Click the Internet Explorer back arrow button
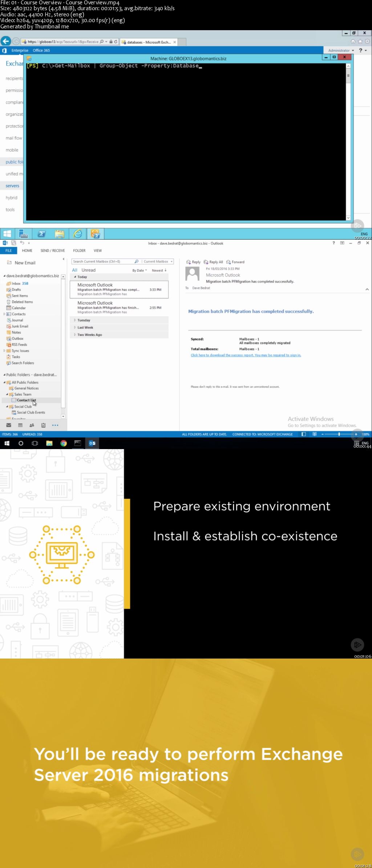Screen dimensions: 372x868 5,41
